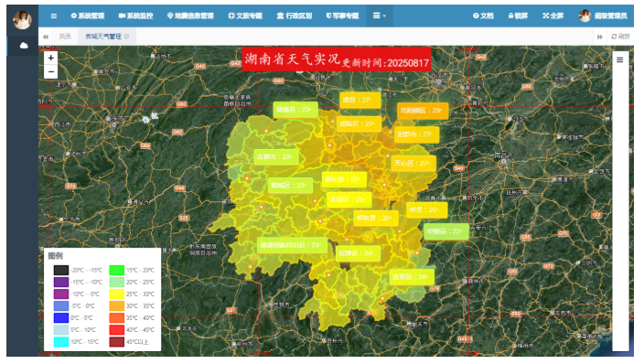This screenshot has width=644, height=364.
Task: Open the 系统管理 menu
Action: click(88, 16)
